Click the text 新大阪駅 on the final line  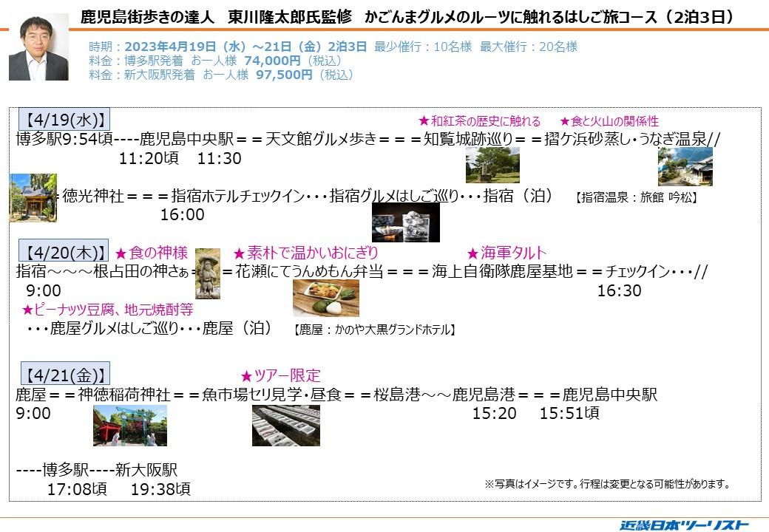point(146,470)
